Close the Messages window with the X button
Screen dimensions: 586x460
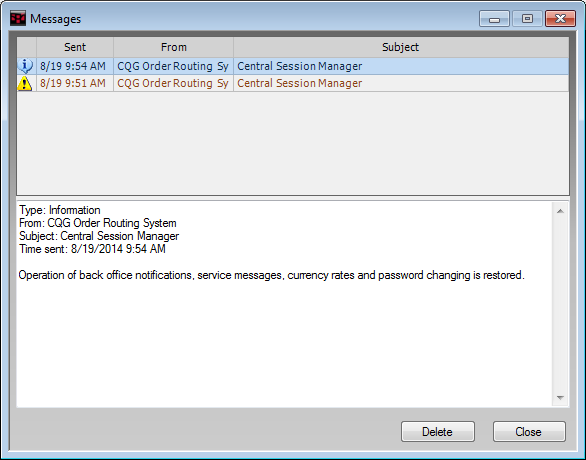pyautogui.click(x=560, y=19)
